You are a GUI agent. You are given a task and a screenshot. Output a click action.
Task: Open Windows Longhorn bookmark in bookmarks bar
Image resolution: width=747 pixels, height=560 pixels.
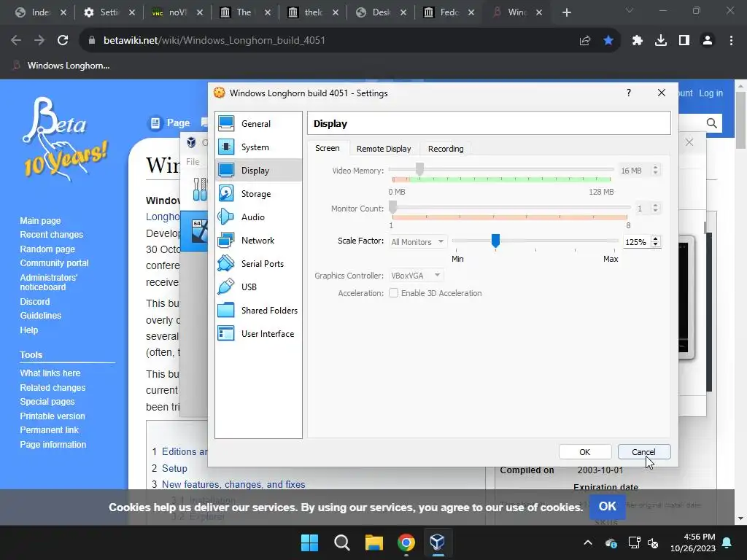61,65
